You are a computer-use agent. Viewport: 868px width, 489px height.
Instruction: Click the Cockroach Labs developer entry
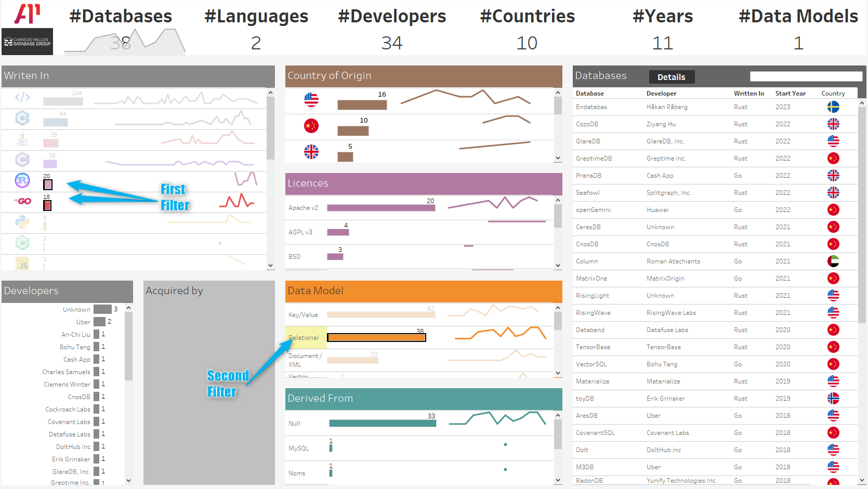[68, 409]
